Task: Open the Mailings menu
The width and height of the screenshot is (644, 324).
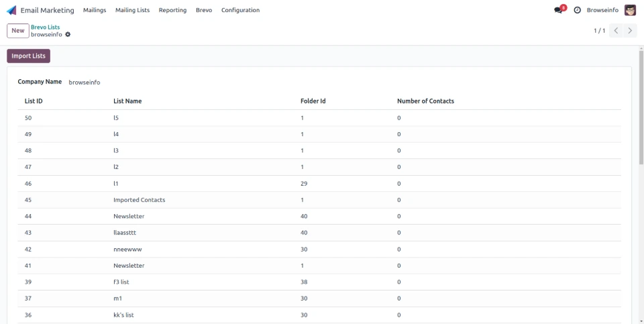Action: [95, 10]
